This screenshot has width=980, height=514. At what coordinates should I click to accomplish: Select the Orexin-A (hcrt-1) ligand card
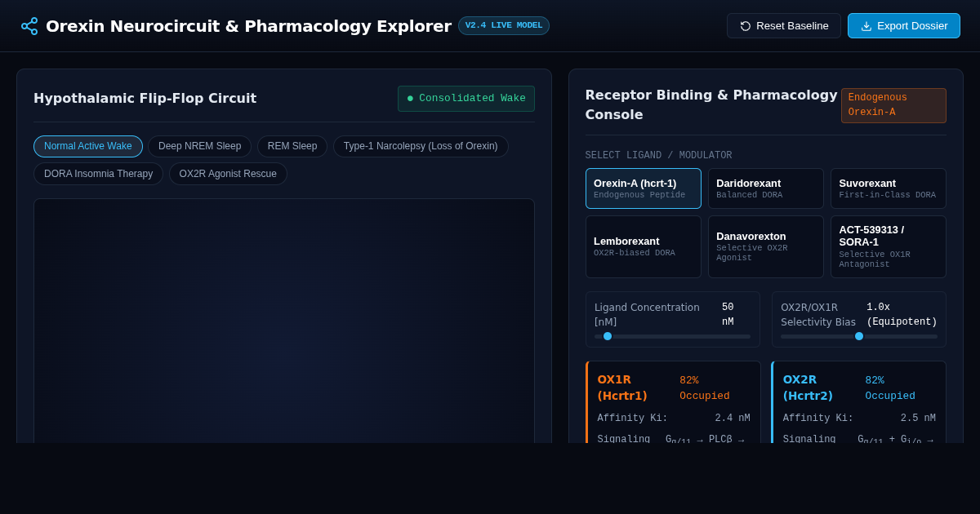[x=644, y=188]
